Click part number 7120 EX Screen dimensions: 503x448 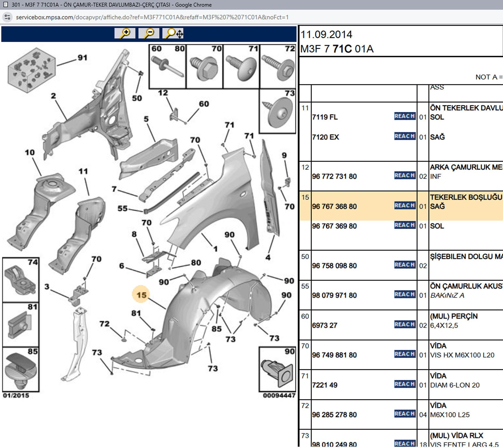[x=325, y=137]
